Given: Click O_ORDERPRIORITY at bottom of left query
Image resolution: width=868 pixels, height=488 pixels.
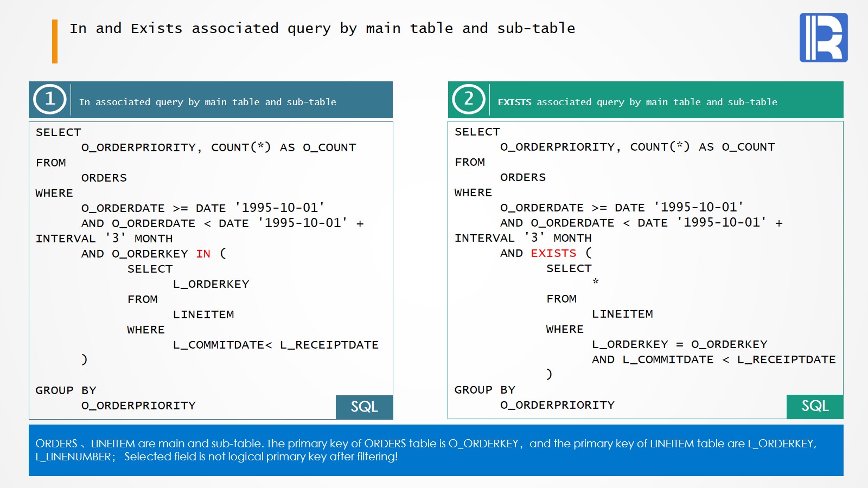Looking at the screenshot, I should click(138, 406).
